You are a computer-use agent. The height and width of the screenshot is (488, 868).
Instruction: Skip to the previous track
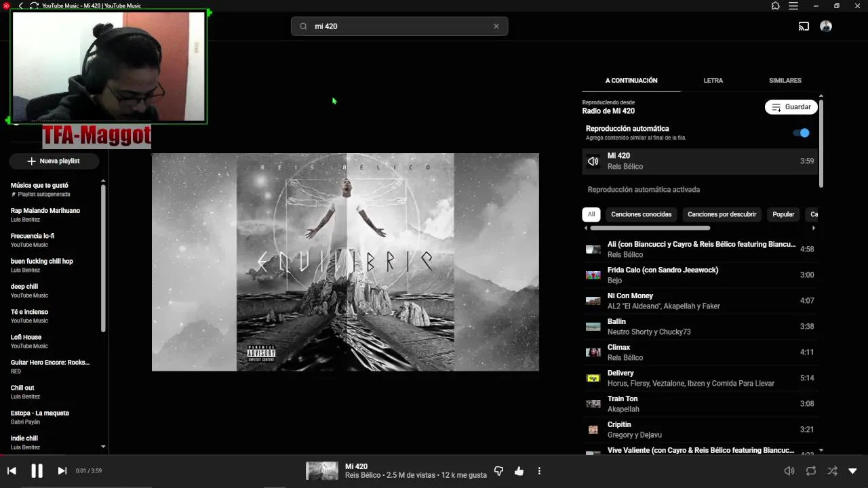(x=12, y=471)
